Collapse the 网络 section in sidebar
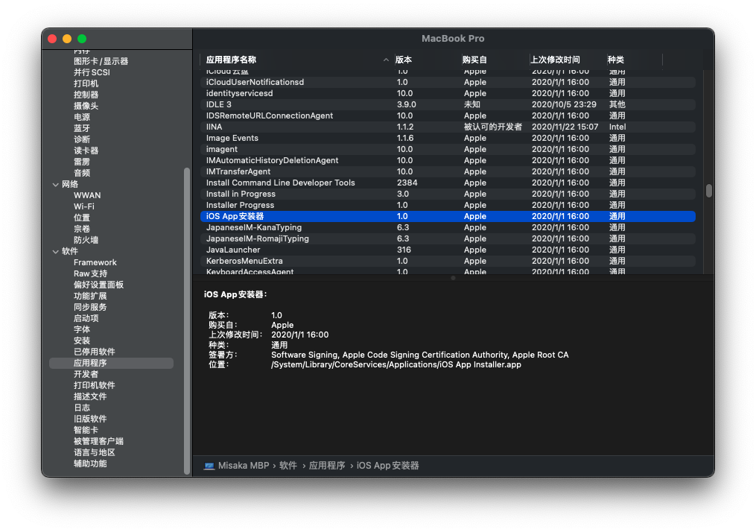This screenshot has width=756, height=532. pyautogui.click(x=55, y=184)
